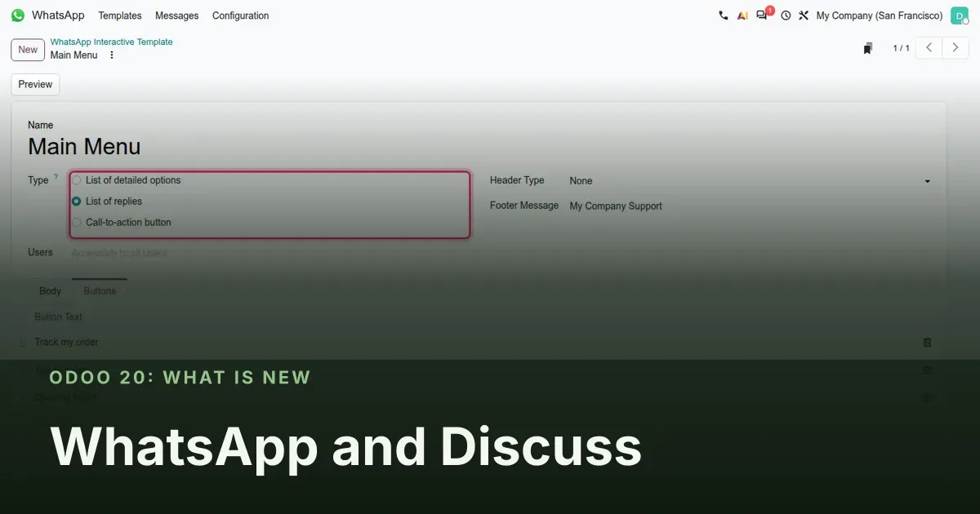Delete the Track my order button row

coord(927,343)
